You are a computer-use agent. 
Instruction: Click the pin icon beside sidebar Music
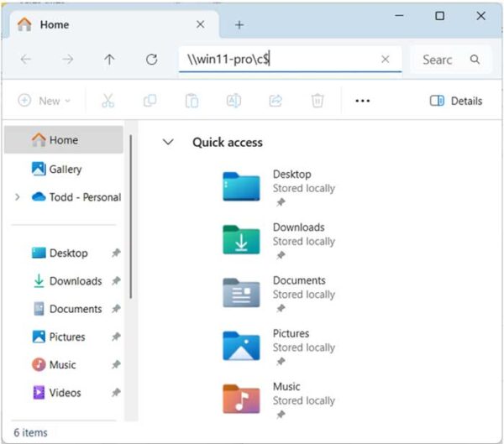tap(116, 364)
